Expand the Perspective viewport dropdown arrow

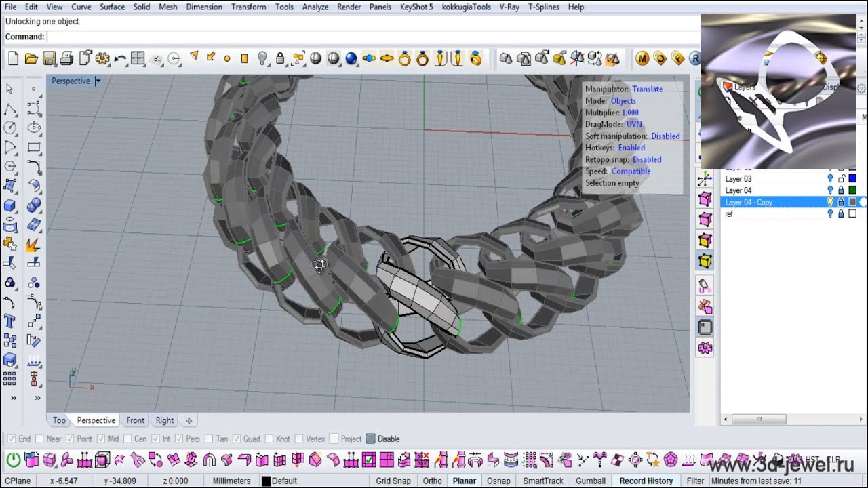coord(98,81)
